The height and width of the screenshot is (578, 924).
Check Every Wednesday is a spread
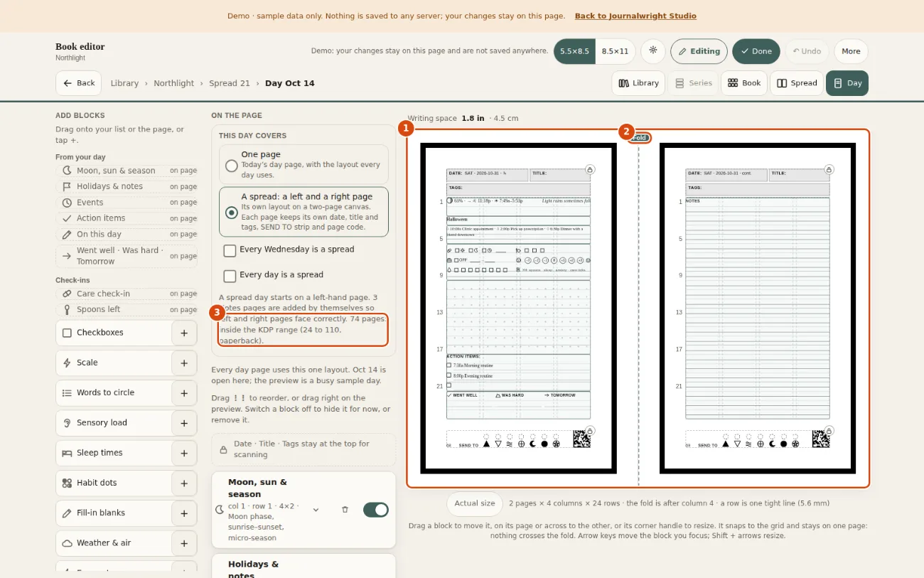tap(230, 250)
